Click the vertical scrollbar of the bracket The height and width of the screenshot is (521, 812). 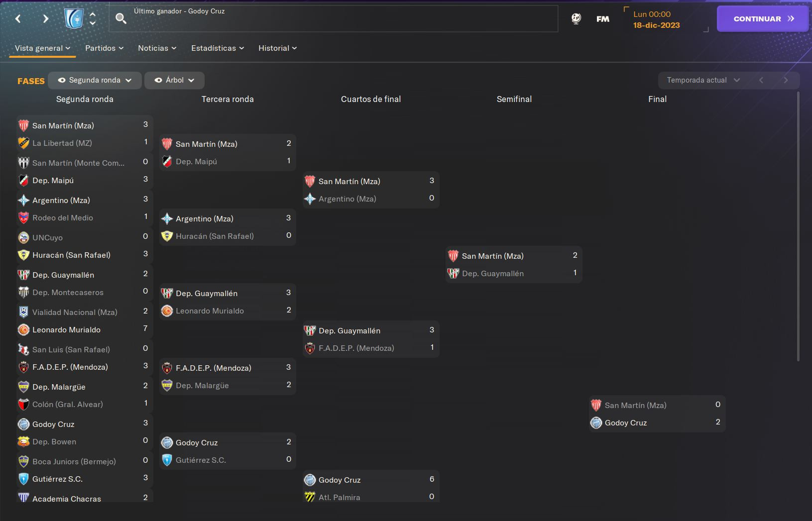pyautogui.click(x=798, y=226)
